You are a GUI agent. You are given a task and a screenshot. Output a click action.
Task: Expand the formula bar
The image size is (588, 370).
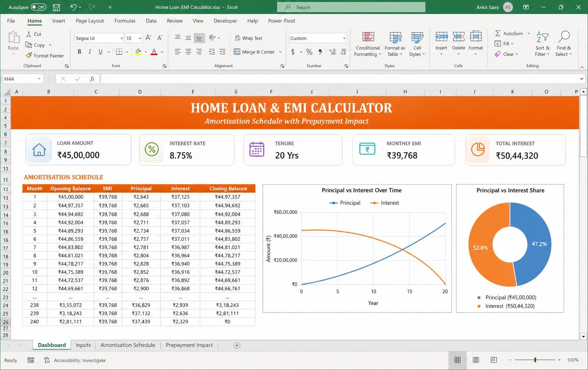point(582,79)
